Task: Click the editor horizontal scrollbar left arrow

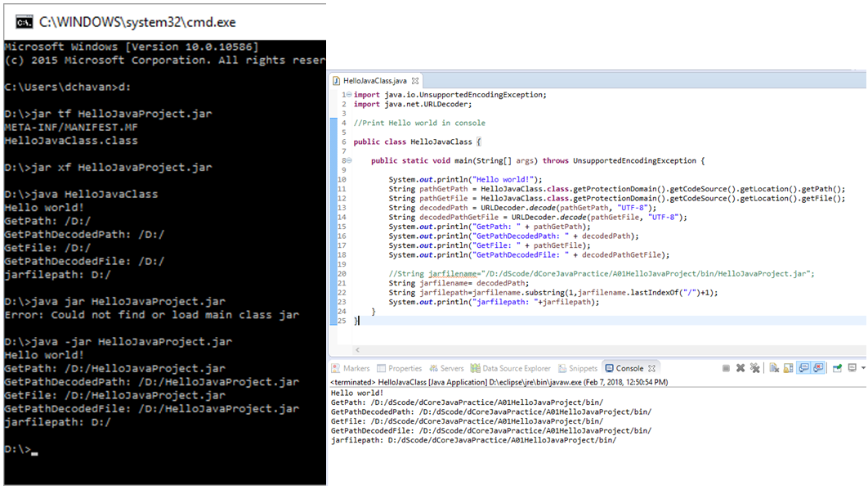Action: pos(358,350)
